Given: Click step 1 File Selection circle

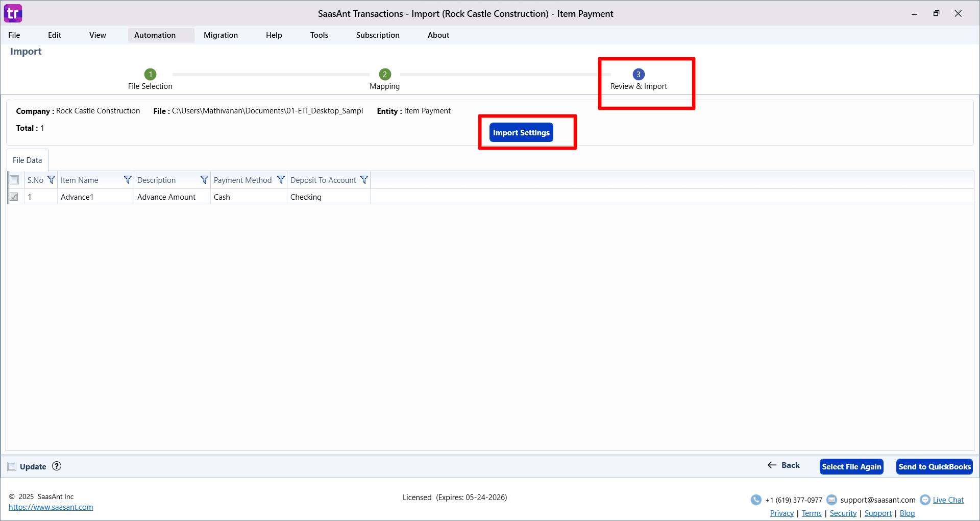Looking at the screenshot, I should click(150, 74).
